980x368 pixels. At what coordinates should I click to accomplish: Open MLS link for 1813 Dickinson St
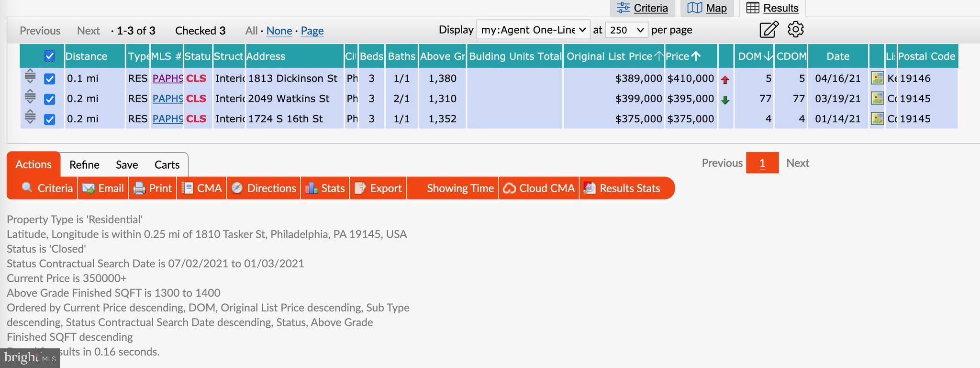click(167, 78)
